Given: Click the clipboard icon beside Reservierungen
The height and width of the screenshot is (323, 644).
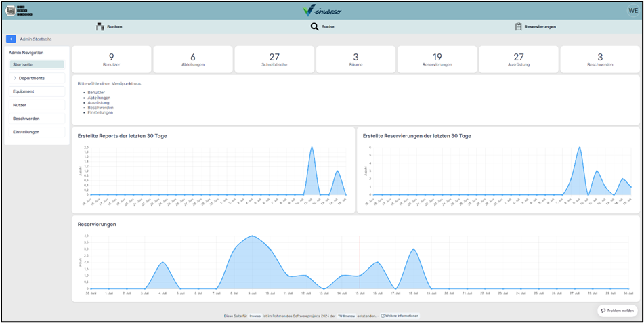Looking at the screenshot, I should [518, 27].
